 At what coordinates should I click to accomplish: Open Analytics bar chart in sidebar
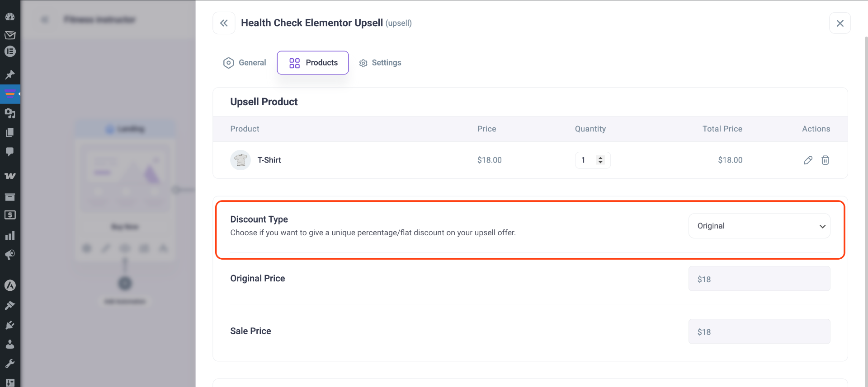click(x=10, y=235)
